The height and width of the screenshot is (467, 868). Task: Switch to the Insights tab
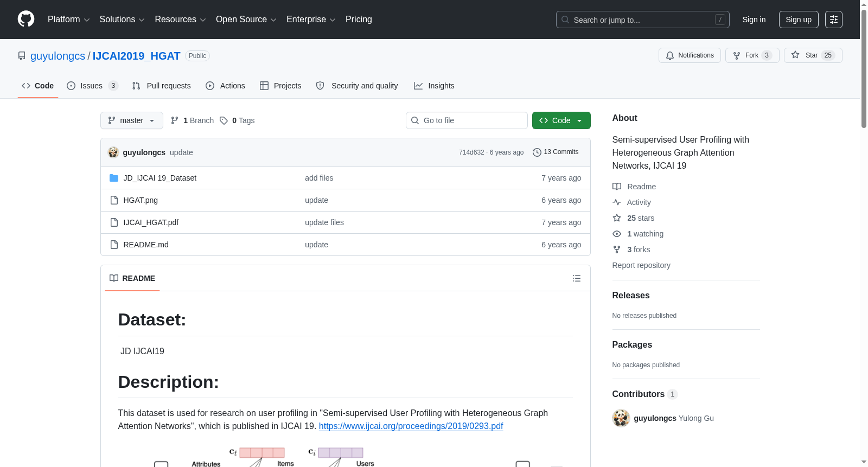(x=434, y=86)
